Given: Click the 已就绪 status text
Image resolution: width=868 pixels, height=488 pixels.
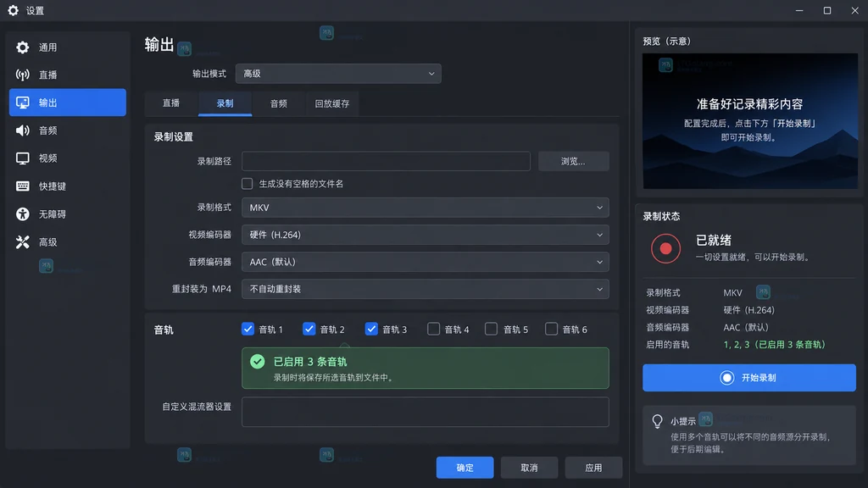Looking at the screenshot, I should [x=714, y=240].
